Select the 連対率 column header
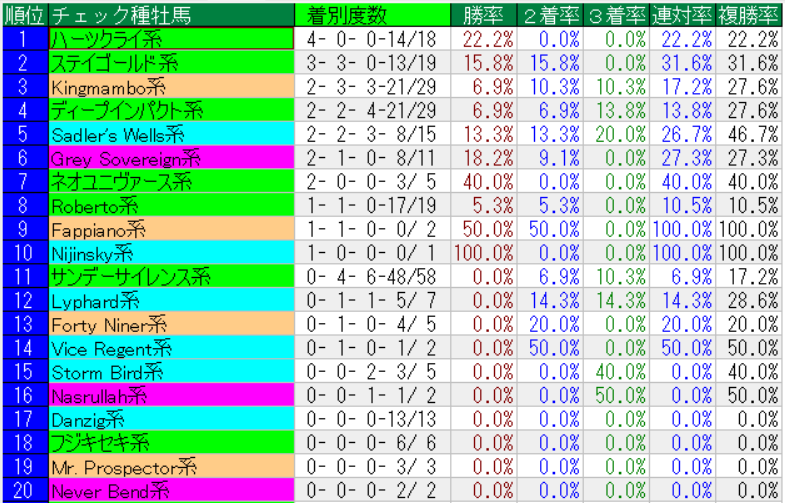 tap(682, 16)
